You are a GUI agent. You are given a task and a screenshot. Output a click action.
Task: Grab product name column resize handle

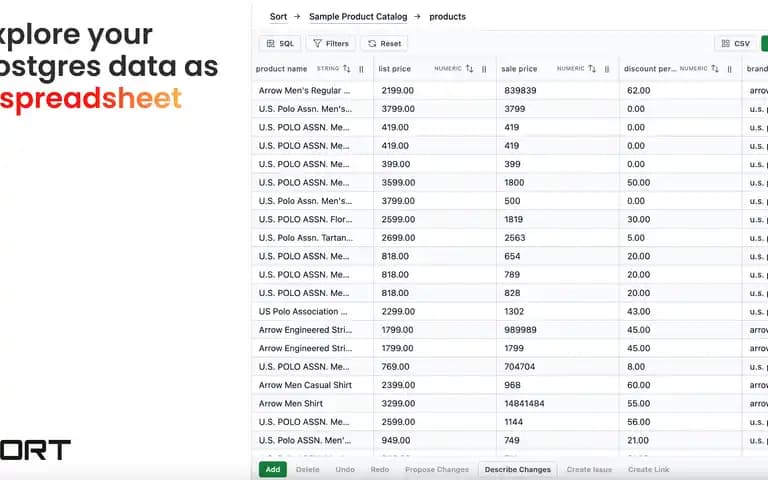(x=361, y=69)
